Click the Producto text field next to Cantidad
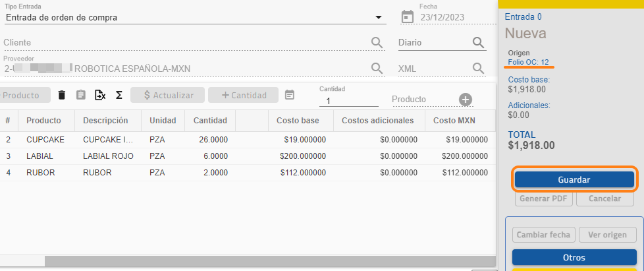644x271 pixels. point(421,100)
